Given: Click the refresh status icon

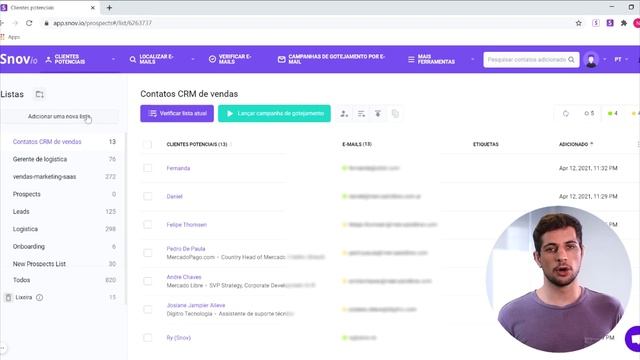Looking at the screenshot, I should click(x=566, y=113).
